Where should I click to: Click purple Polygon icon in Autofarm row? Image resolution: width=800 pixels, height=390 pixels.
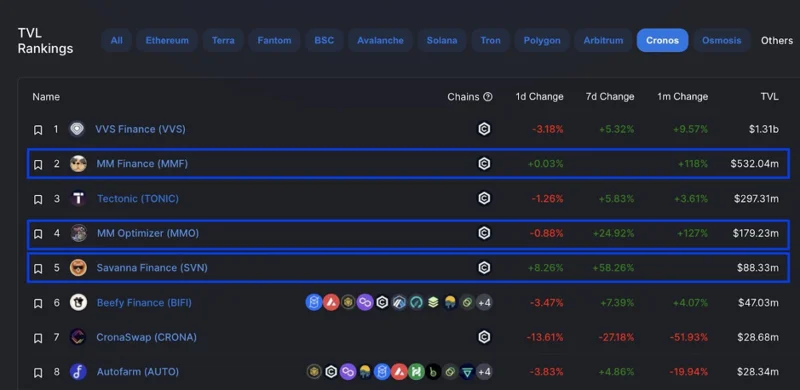tap(348, 372)
